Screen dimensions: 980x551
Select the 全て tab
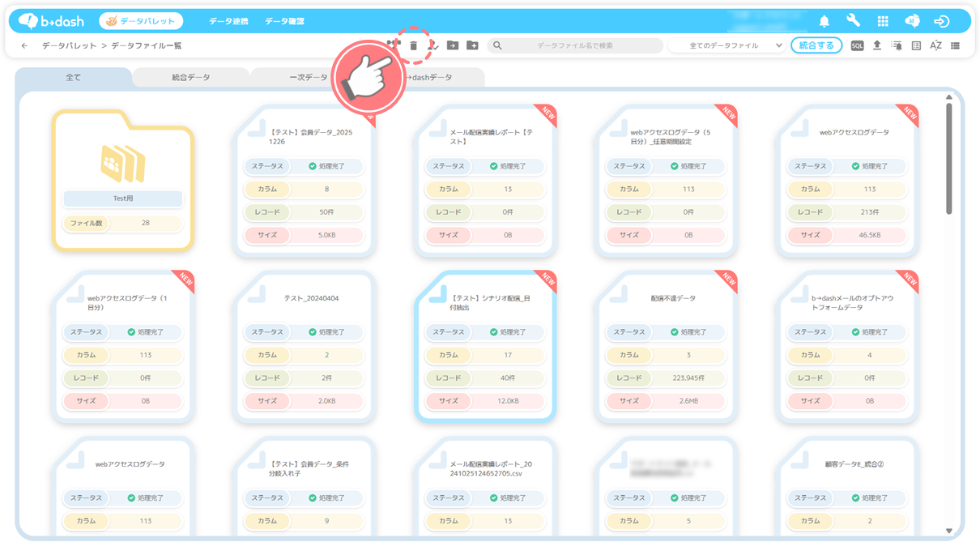click(x=73, y=78)
